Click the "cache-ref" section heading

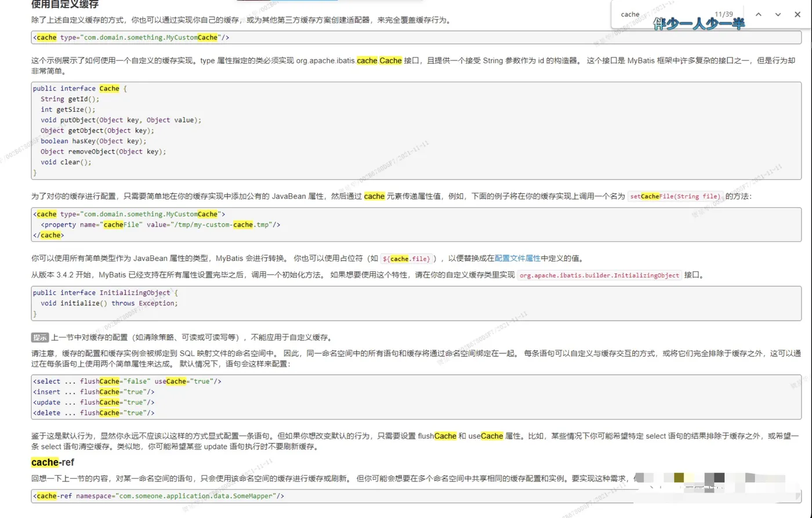click(52, 462)
